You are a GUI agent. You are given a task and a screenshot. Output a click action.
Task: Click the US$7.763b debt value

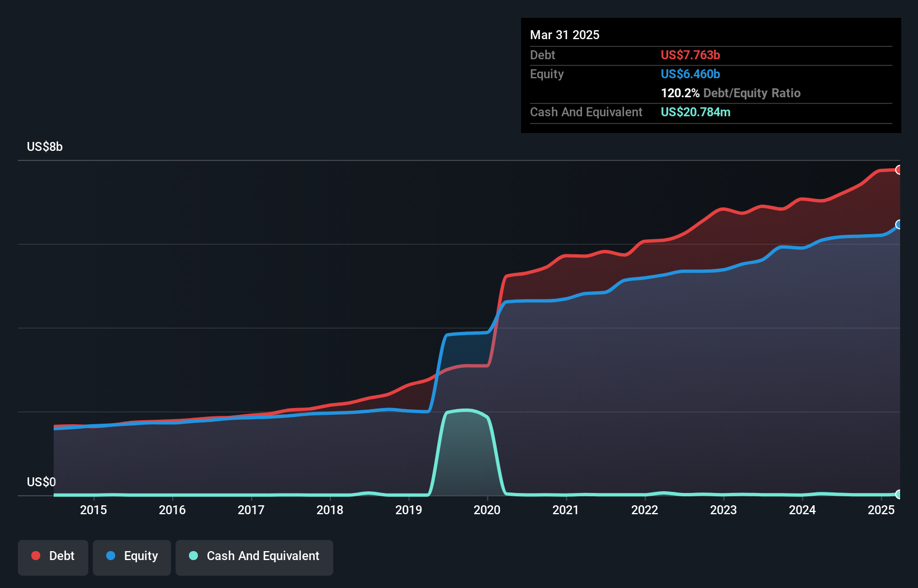tap(690, 55)
